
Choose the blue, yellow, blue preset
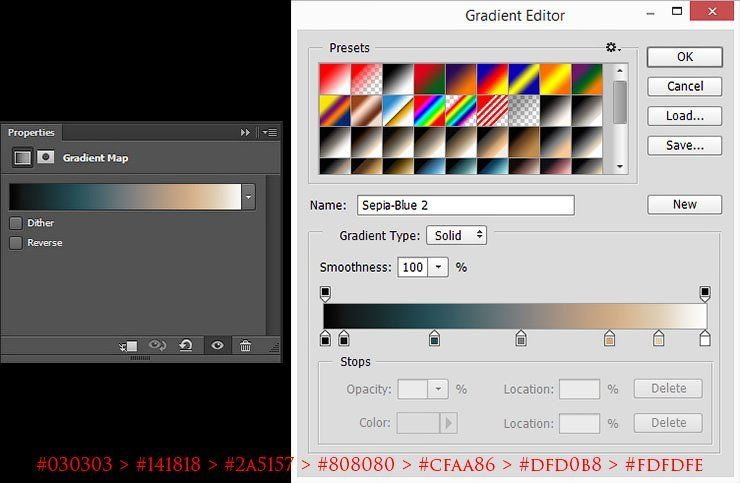pos(524,79)
